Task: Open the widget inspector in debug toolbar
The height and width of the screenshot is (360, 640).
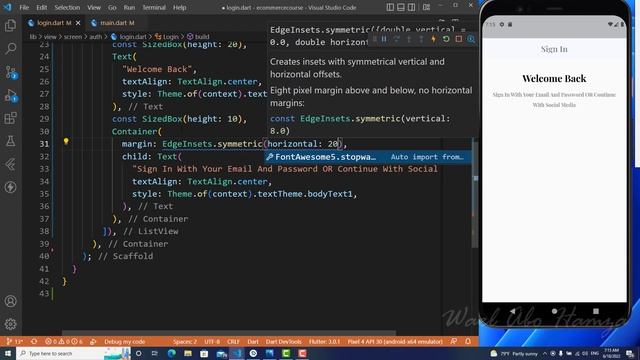Action: pos(471,39)
